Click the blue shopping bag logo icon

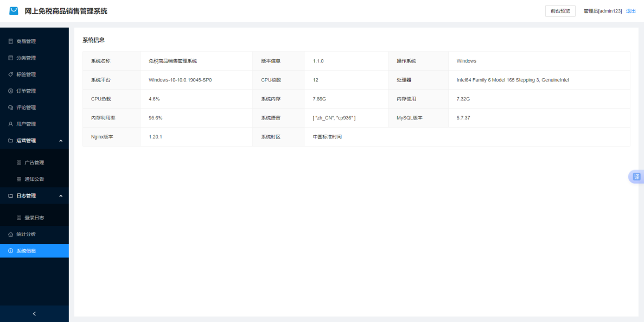coord(14,11)
